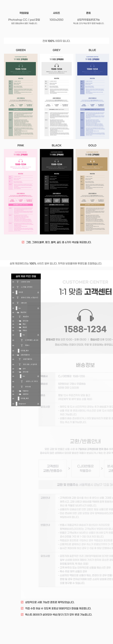Click the 작업파일 heading
This screenshot has width=113, height=644.
point(24,13)
